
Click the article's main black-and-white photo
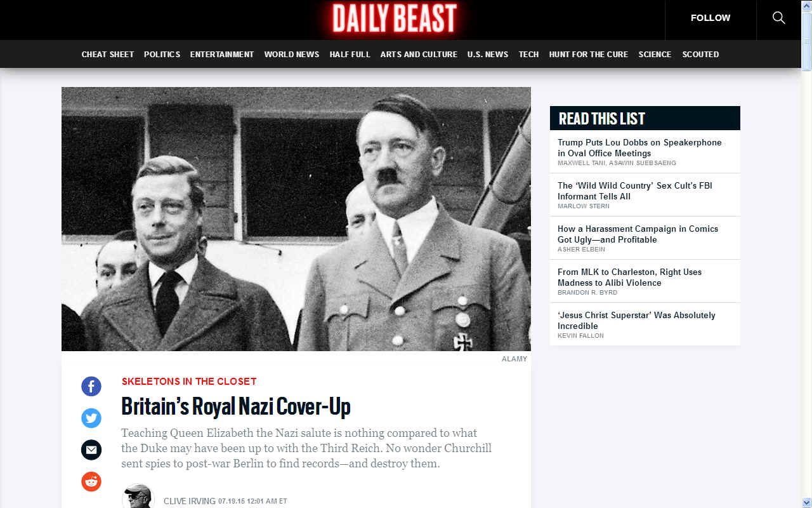click(296, 219)
